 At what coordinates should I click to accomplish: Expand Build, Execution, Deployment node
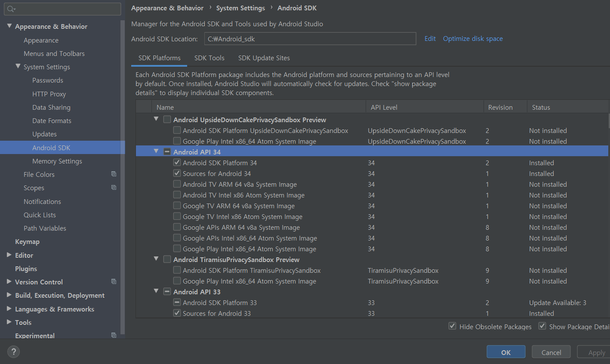click(9, 295)
